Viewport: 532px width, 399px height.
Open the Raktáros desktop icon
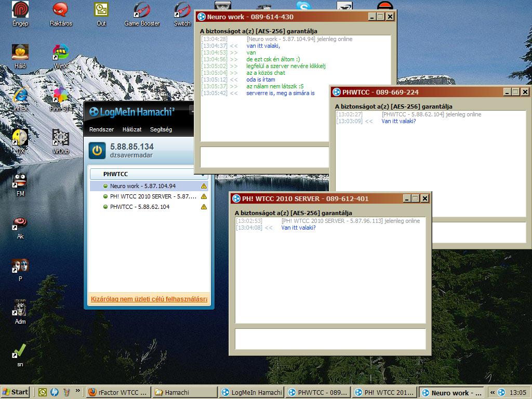tap(61, 14)
